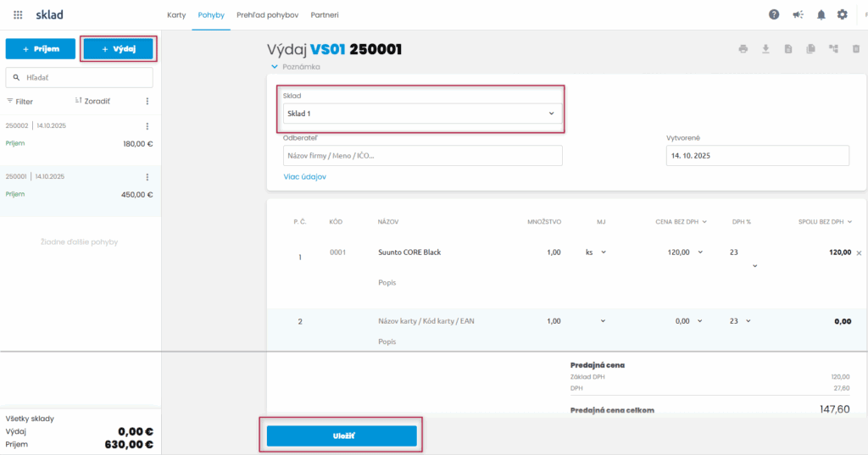Screen dimensions: 868x455
Task: Click the help question mark icon
Action: (774, 14)
